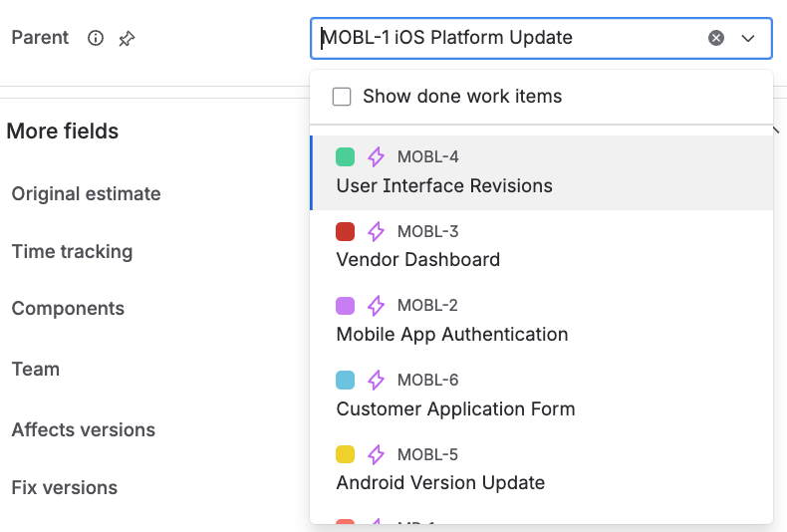
Task: Click the yellow swatch for MOBL-5
Action: pos(346,454)
